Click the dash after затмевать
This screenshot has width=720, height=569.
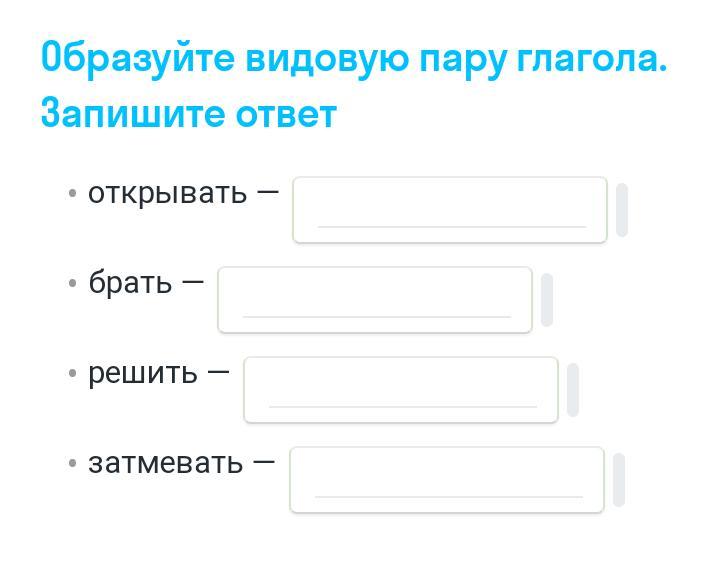[x=264, y=462]
